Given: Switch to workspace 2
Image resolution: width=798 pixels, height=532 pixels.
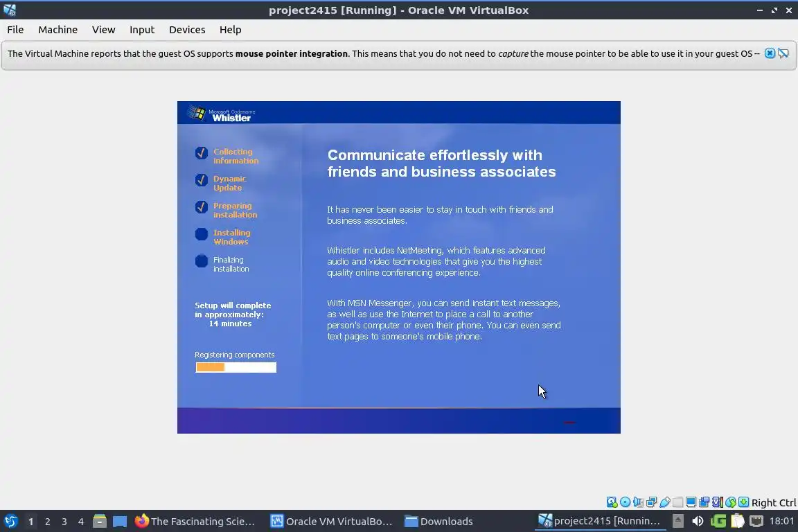Looking at the screenshot, I should coord(47,522).
